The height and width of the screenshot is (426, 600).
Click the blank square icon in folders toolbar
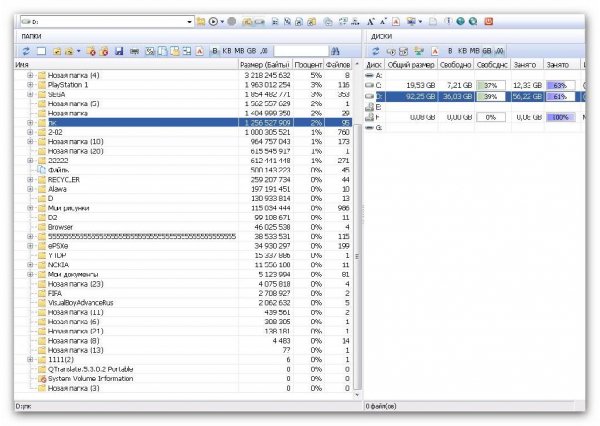(x=41, y=51)
